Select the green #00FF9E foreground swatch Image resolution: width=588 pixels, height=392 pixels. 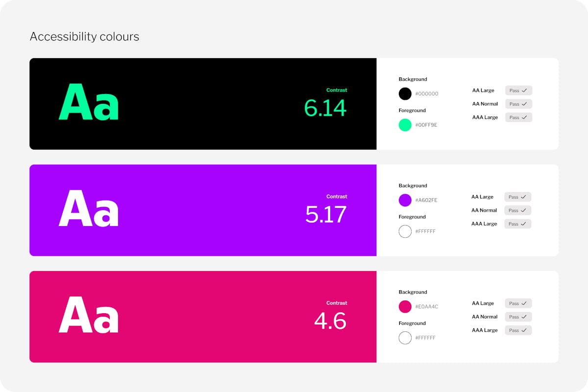point(405,125)
